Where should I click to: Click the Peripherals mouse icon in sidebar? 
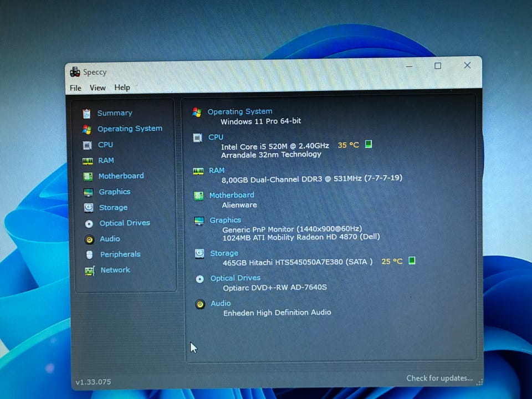click(x=90, y=255)
